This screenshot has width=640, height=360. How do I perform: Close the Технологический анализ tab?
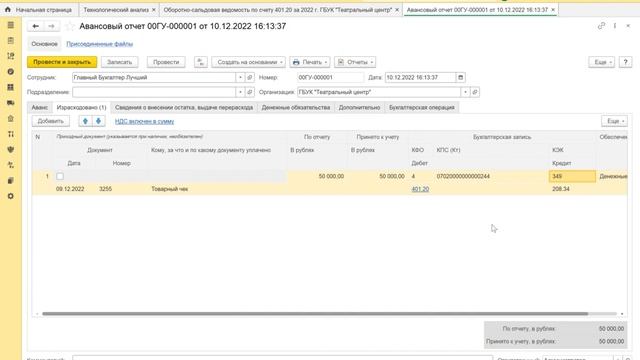click(153, 9)
